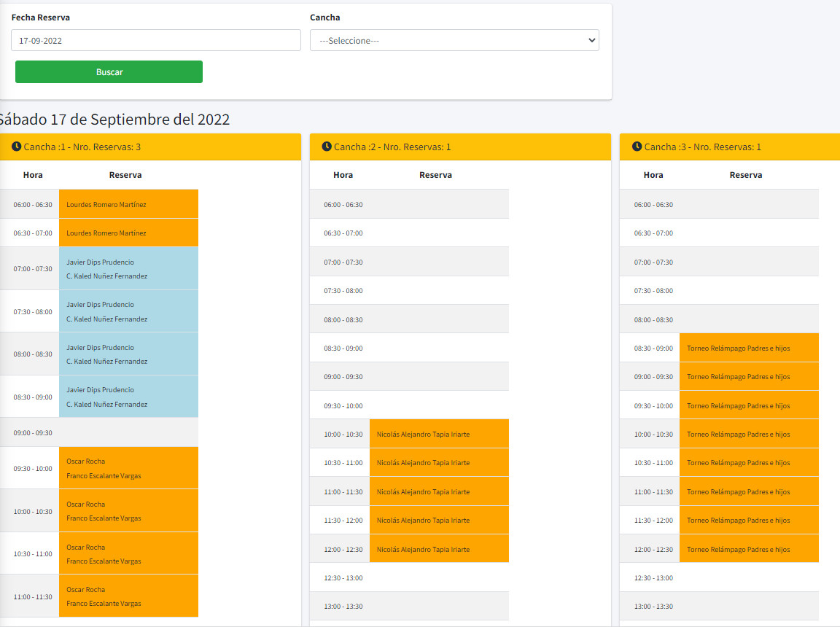840x627 pixels.
Task: Click the Fecha Reserva date field
Action: (156, 40)
